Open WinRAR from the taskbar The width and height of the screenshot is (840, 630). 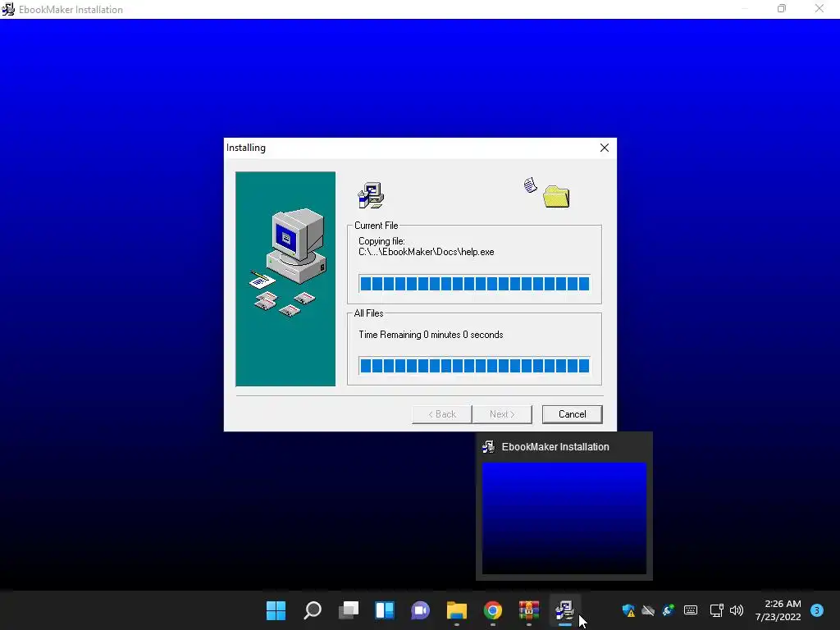tap(529, 610)
